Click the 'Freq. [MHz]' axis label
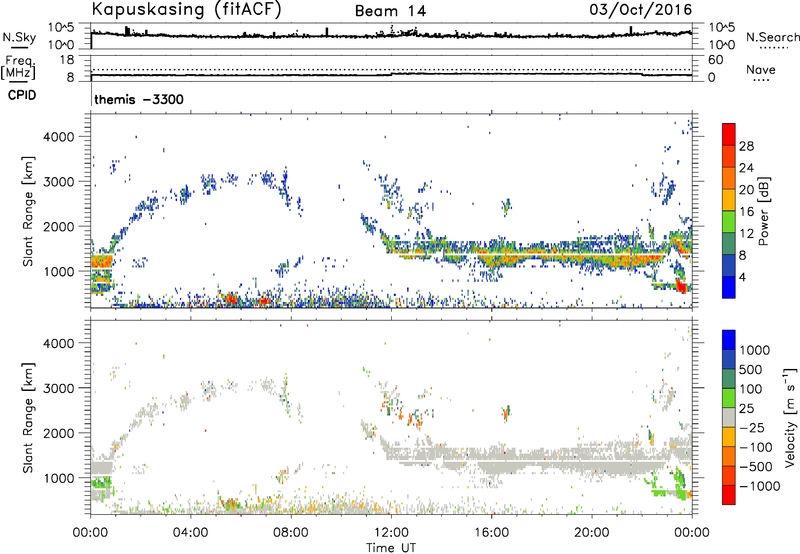This screenshot has height=554, width=800. [x=18, y=67]
